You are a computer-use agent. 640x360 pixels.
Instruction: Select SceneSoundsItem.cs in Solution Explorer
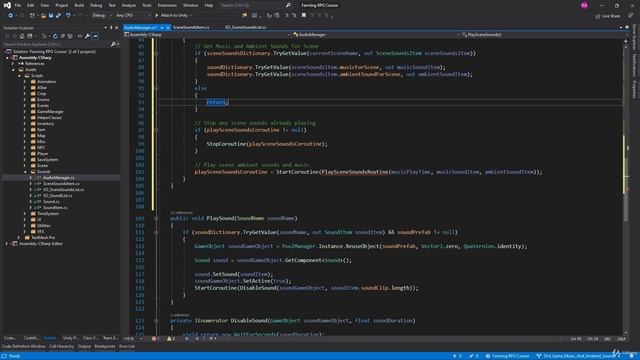coord(61,184)
